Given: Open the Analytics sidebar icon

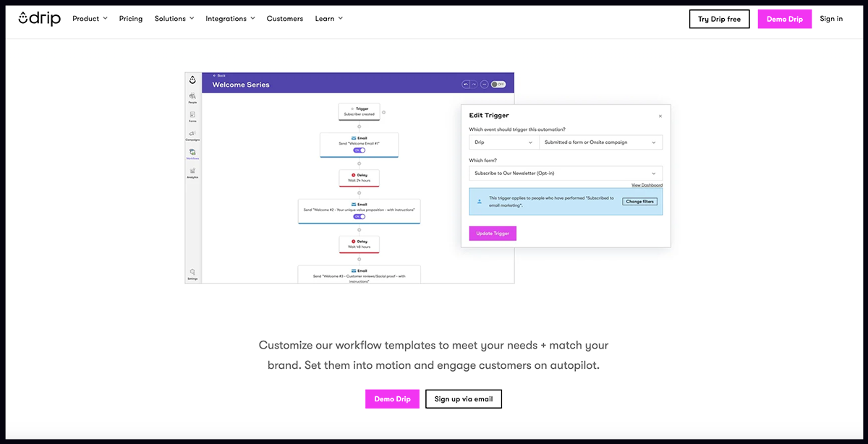Looking at the screenshot, I should [192, 172].
